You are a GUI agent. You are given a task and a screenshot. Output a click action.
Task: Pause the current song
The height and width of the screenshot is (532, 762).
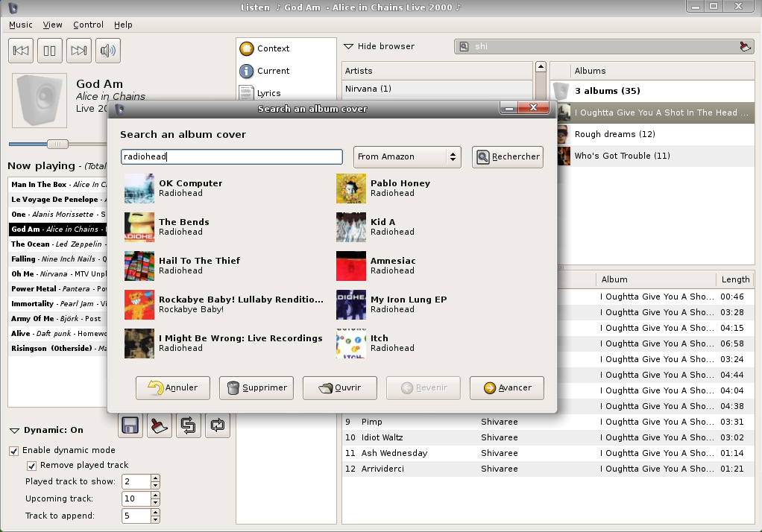click(x=49, y=51)
